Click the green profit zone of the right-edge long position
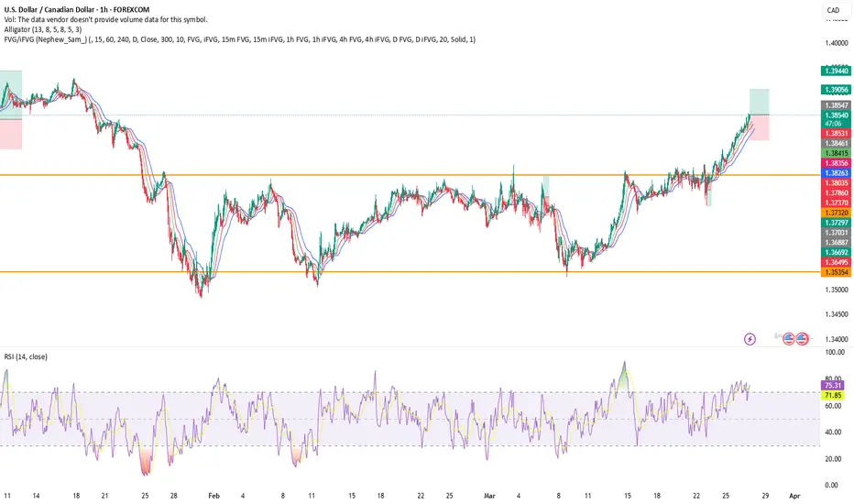 [x=760, y=102]
